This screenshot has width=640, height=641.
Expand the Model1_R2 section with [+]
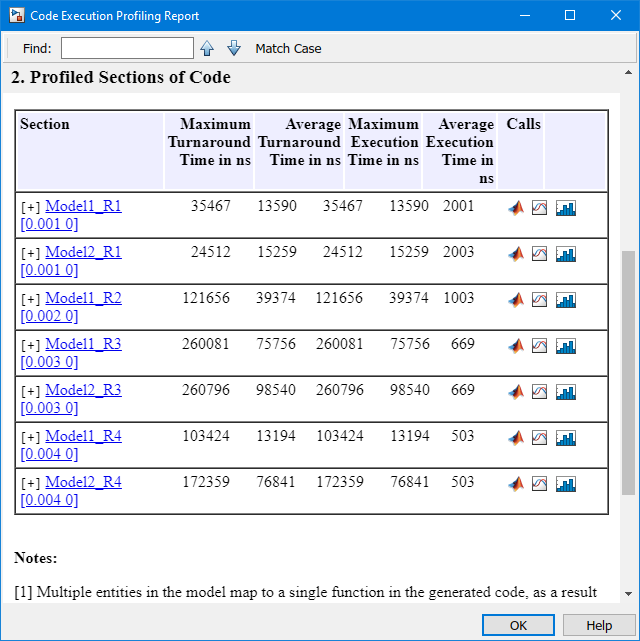(31, 299)
